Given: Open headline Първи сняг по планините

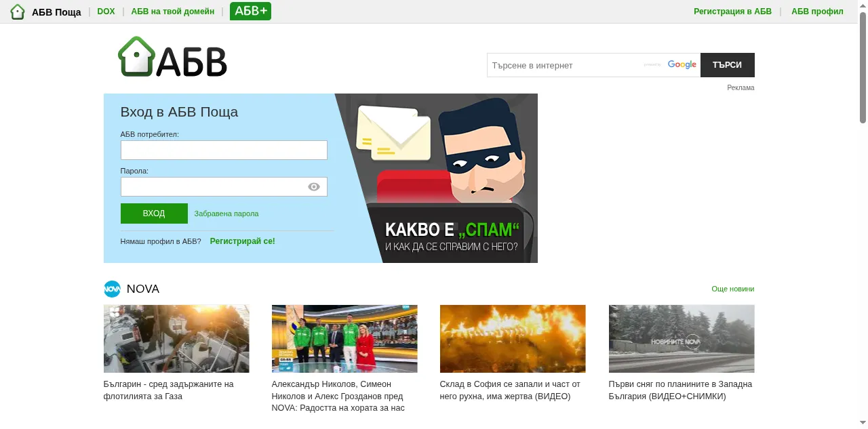Looking at the screenshot, I should point(680,390).
